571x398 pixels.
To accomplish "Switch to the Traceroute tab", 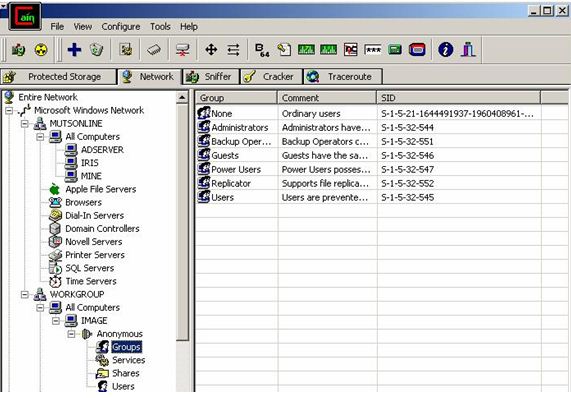I will [x=343, y=77].
